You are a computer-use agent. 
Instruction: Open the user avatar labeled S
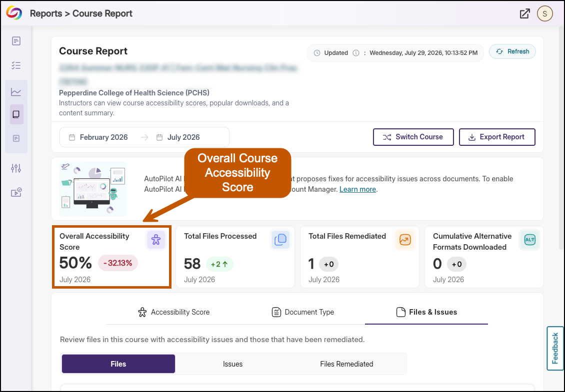coord(545,13)
